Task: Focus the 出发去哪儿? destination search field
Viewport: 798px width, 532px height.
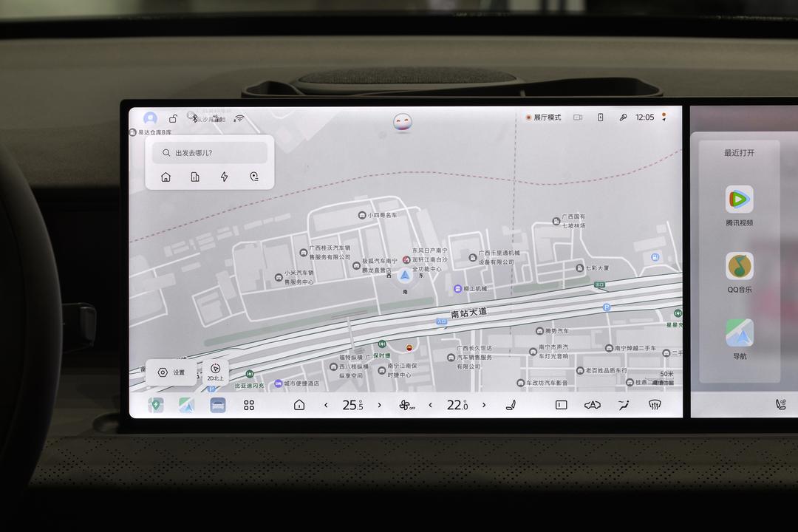Action: point(210,153)
